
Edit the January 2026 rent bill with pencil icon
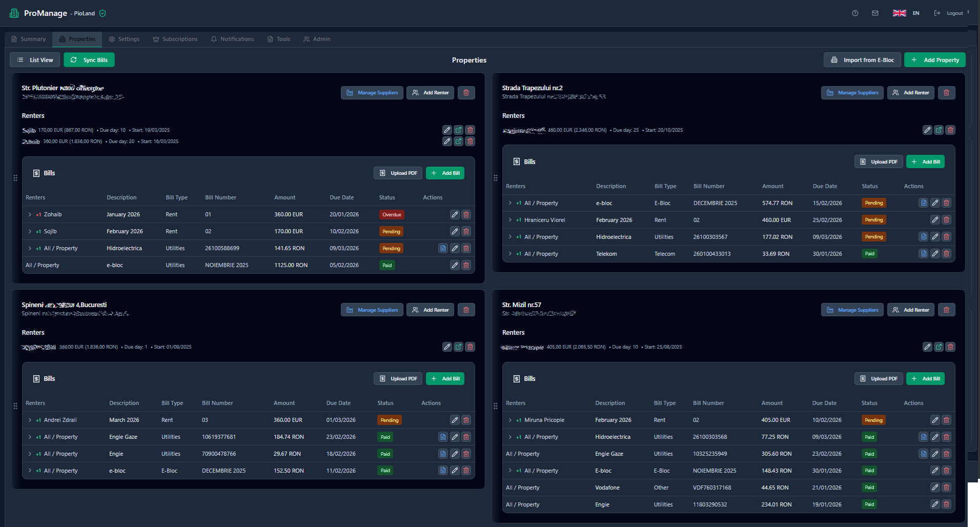click(455, 214)
